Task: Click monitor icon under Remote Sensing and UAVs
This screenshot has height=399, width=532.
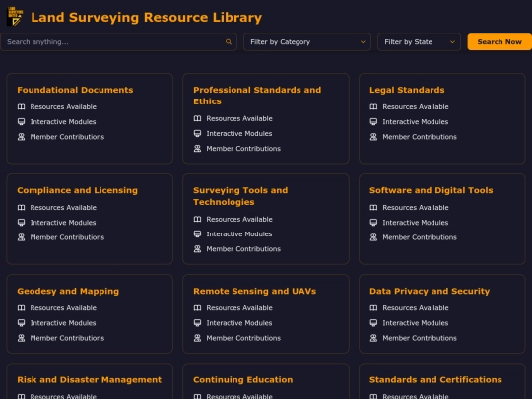Action: 197,323
